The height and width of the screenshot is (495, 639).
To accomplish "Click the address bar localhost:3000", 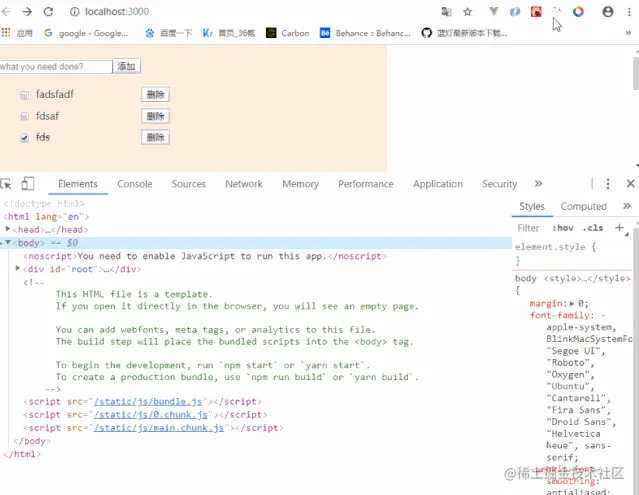I will click(117, 12).
